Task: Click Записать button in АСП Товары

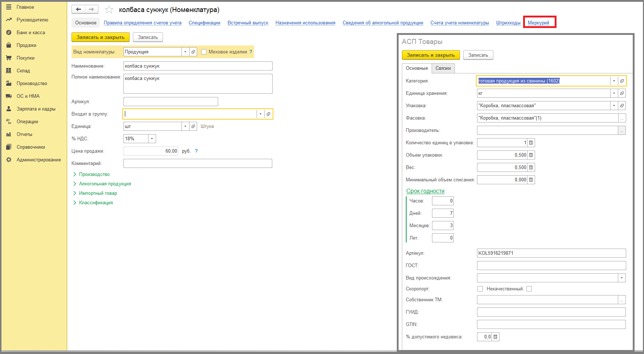Action: click(478, 55)
